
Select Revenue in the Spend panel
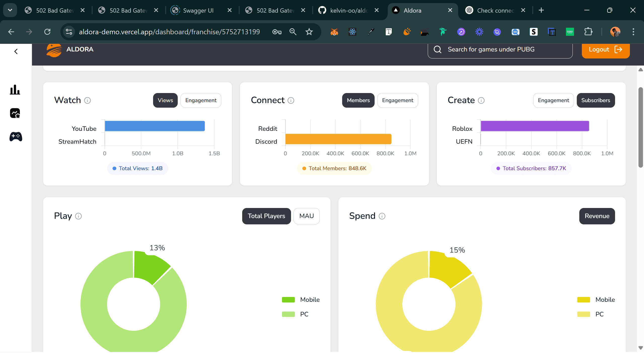point(597,216)
